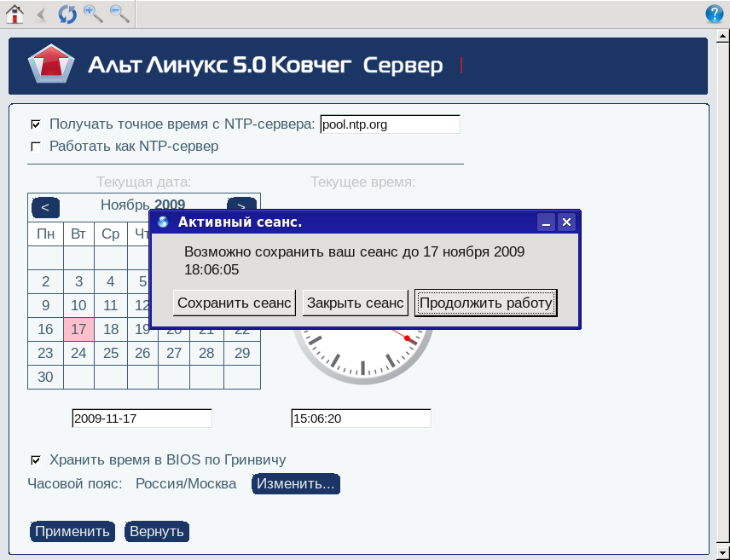Enable 'Работать как NTP-сервер' checkbox
Screen dimensions: 730x560
[36, 147]
